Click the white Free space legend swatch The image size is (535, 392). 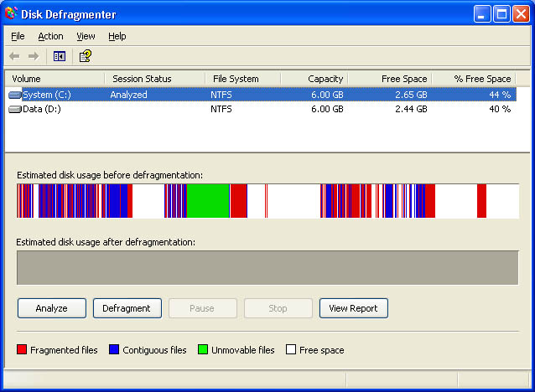(x=291, y=349)
